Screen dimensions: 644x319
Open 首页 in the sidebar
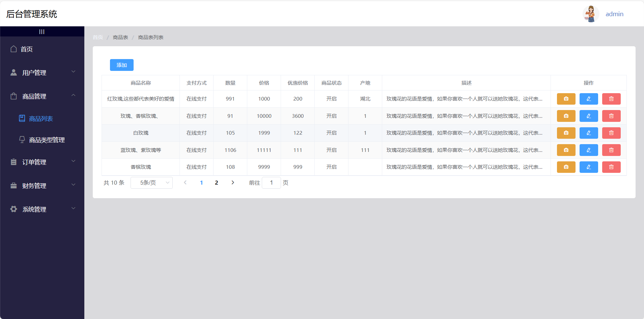point(42,49)
